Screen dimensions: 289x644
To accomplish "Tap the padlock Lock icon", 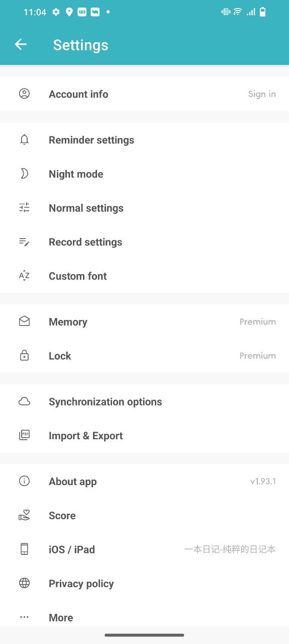I will (x=24, y=355).
